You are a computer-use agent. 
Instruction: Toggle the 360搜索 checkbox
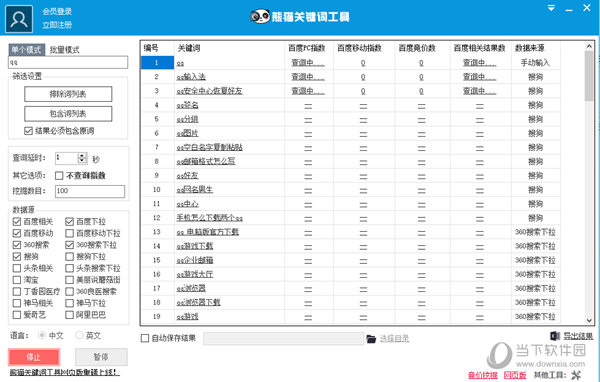[x=17, y=245]
